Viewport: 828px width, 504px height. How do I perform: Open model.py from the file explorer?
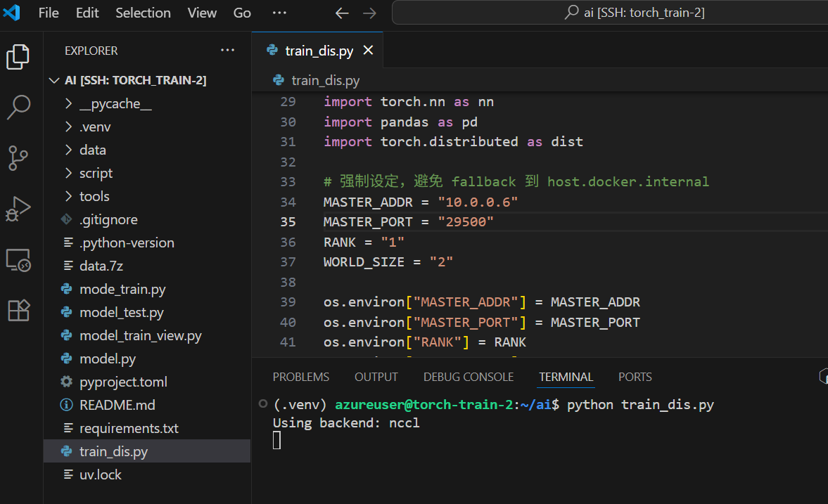[107, 359]
